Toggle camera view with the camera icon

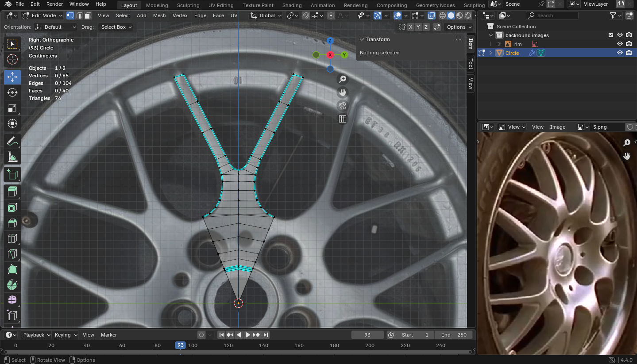point(342,106)
